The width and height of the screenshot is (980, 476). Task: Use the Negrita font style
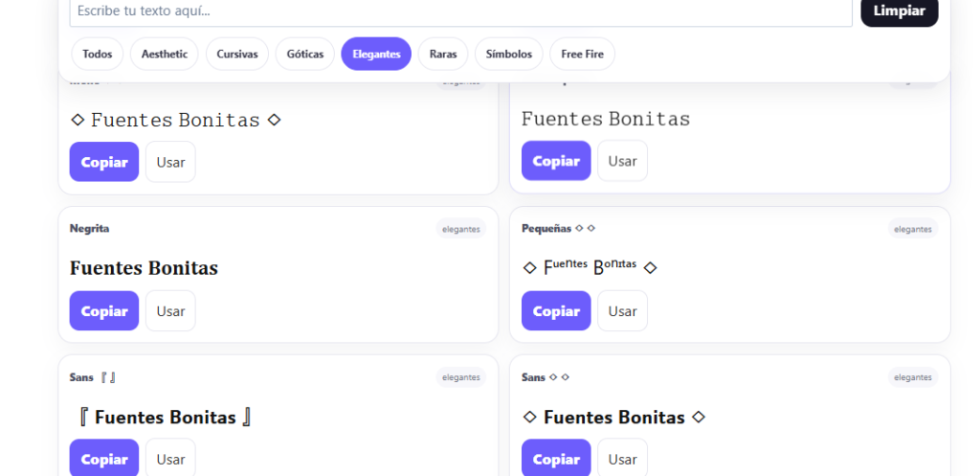point(170,311)
